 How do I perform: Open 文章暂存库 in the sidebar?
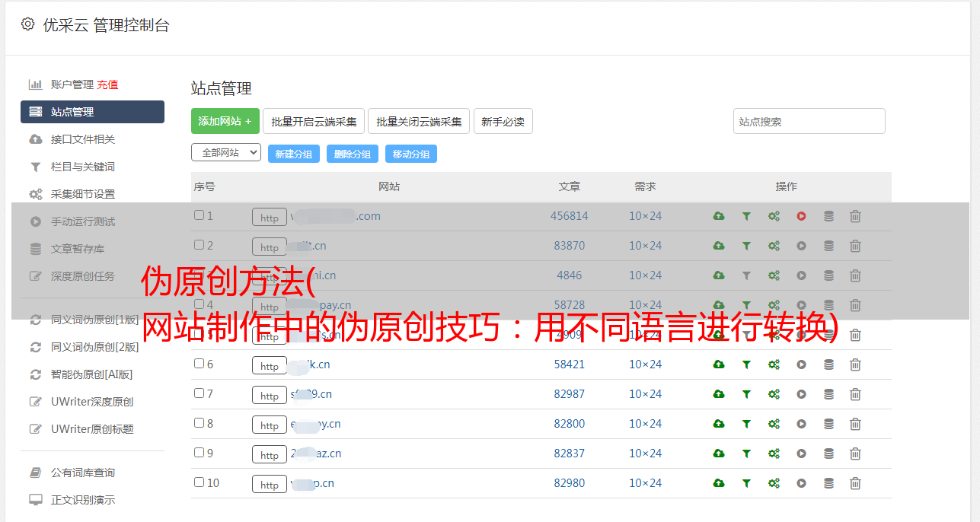(x=78, y=249)
